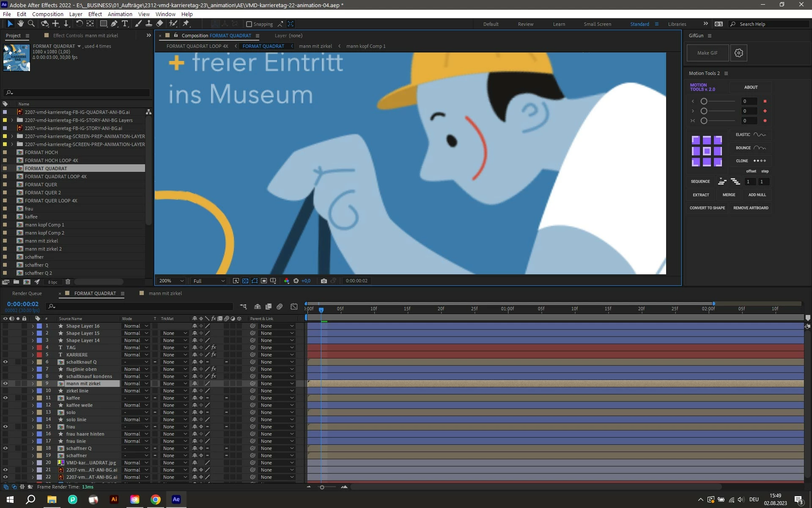Click the snapshot camera icon in viewer
812x508 pixels.
(x=324, y=281)
